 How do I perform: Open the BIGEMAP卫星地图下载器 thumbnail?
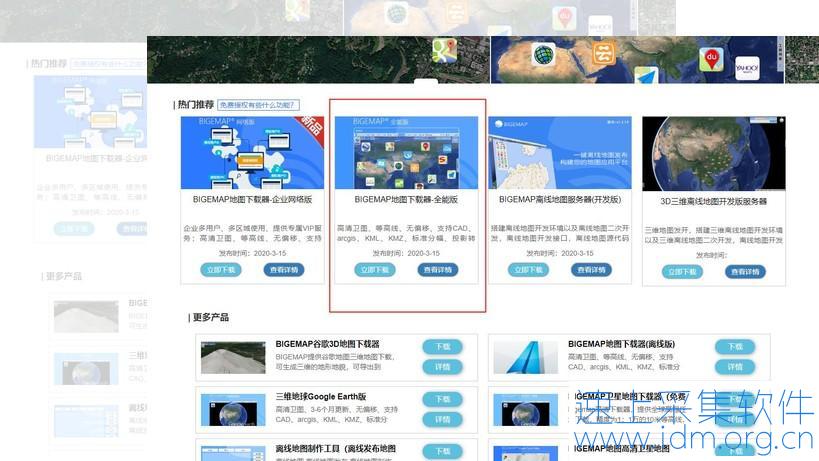pyautogui.click(x=525, y=410)
